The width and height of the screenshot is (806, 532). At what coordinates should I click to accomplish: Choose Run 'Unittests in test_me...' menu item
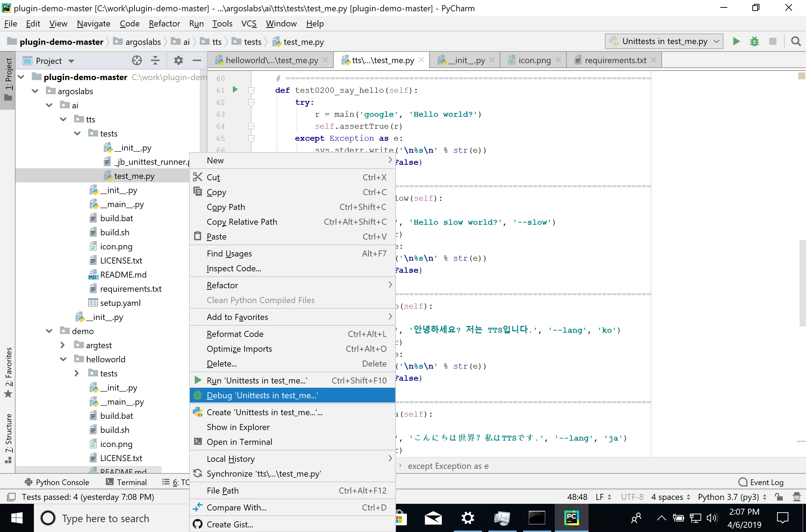coord(293,380)
